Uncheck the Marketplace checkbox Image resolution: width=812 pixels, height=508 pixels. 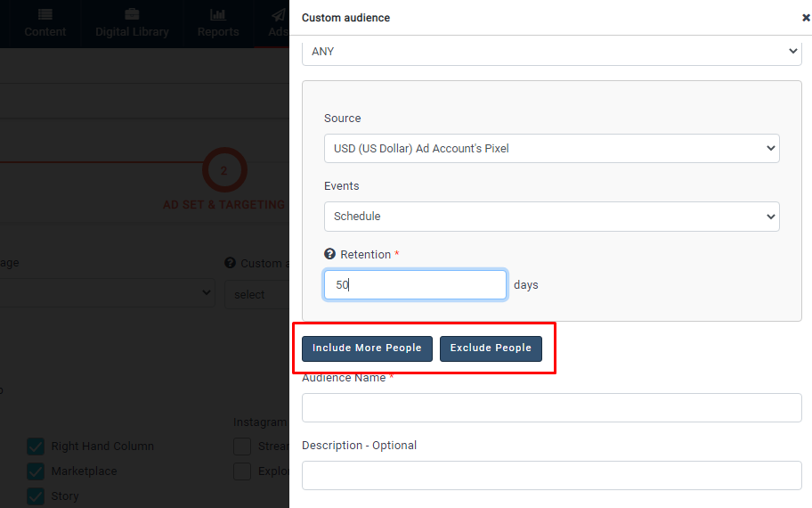tap(36, 471)
